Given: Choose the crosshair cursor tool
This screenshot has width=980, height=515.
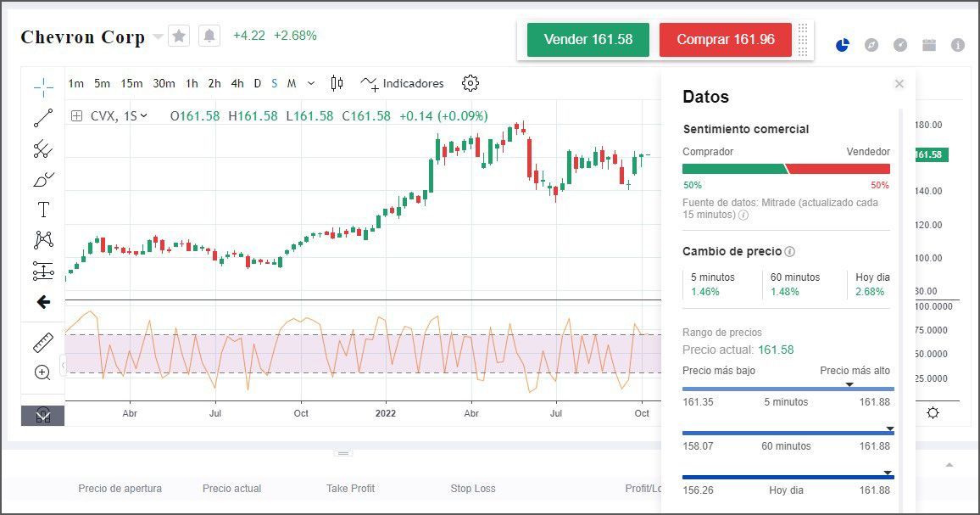Looking at the screenshot, I should (x=43, y=87).
